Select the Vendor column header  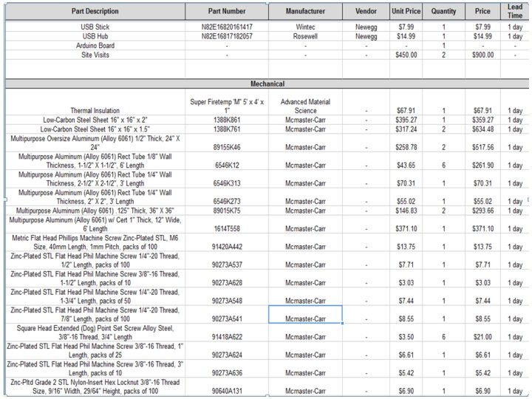click(366, 11)
